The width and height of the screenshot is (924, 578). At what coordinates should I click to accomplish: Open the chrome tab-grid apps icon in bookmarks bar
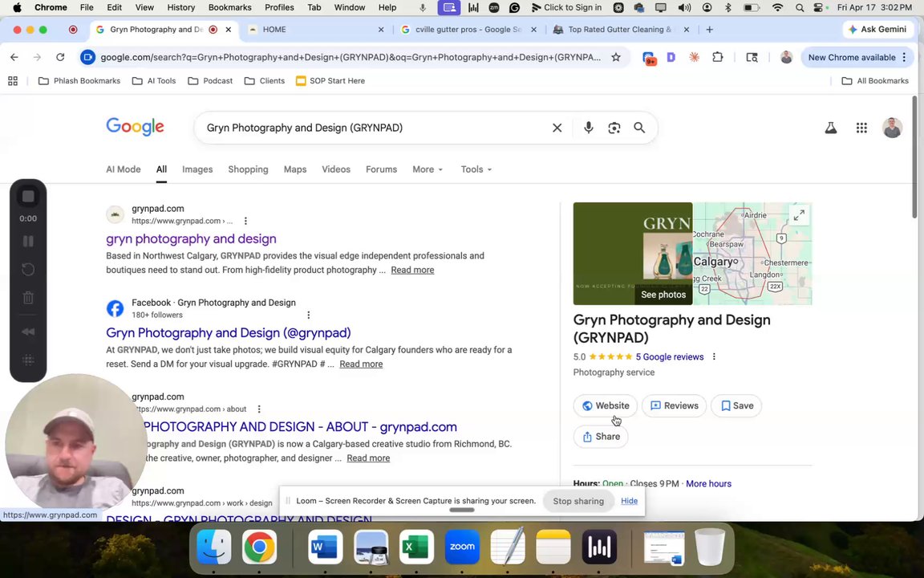(12, 81)
